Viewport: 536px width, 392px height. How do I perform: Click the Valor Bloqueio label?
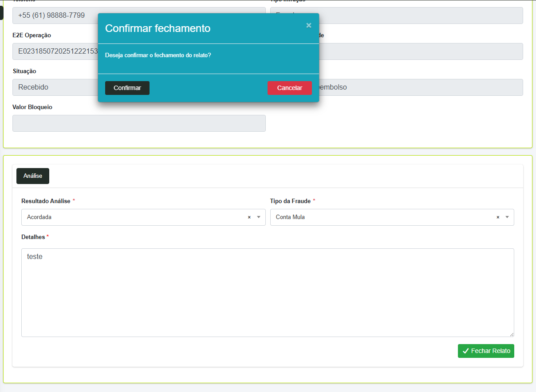pyautogui.click(x=32, y=107)
